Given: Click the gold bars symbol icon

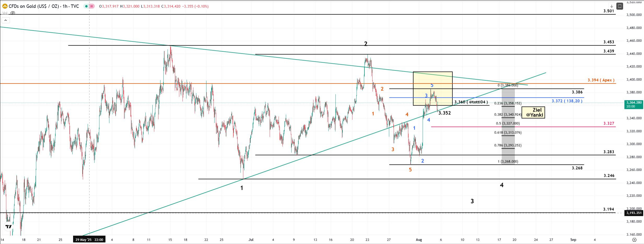Looking at the screenshot, I should tap(5, 6).
